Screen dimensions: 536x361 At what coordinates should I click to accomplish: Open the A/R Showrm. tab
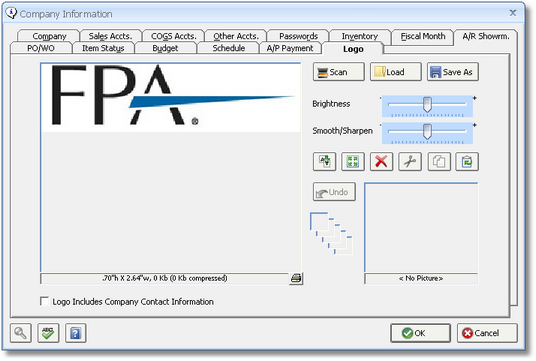click(x=486, y=36)
